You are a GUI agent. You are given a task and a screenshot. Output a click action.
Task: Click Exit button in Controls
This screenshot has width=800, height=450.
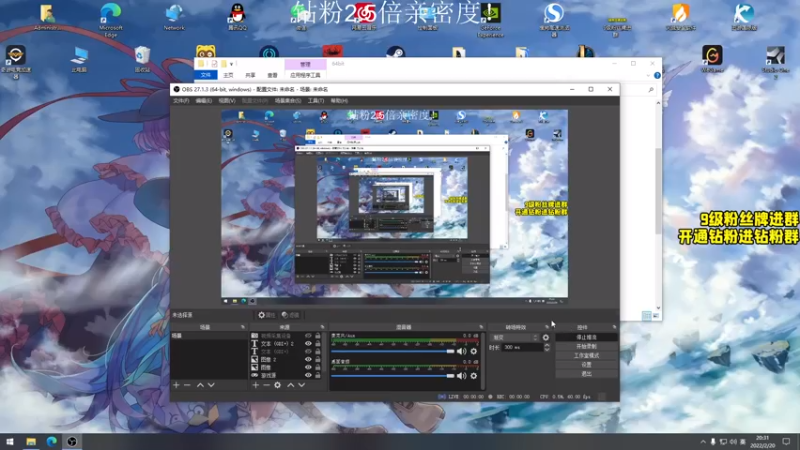click(586, 374)
